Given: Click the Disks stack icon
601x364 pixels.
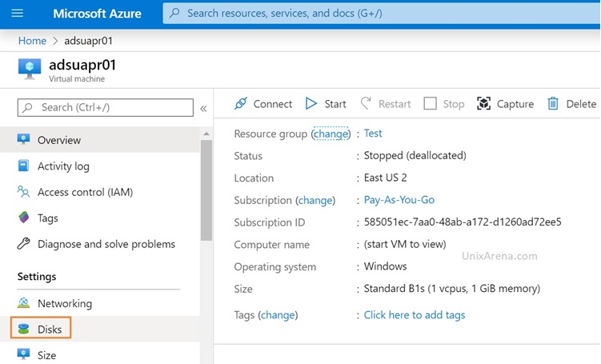Looking at the screenshot, I should click(x=23, y=329).
